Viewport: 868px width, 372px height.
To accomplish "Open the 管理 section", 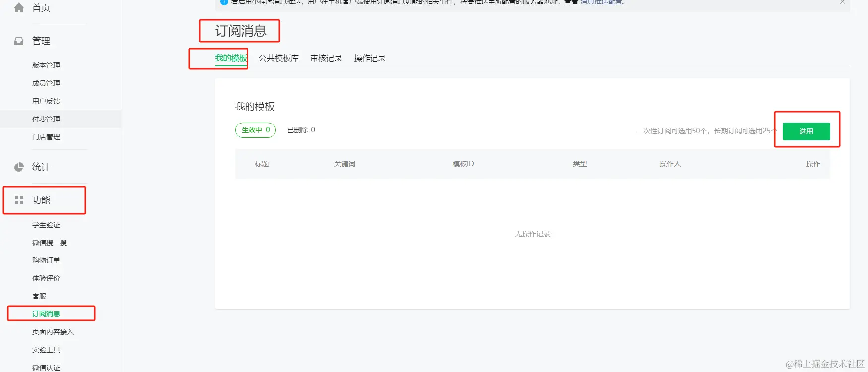I will point(41,41).
